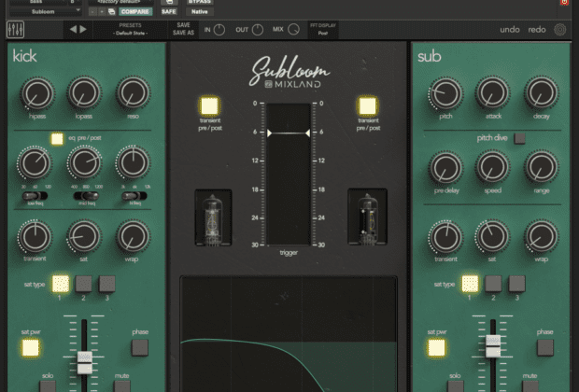
Task: Click the kick hi freq EQ gain knob
Action: [133, 162]
